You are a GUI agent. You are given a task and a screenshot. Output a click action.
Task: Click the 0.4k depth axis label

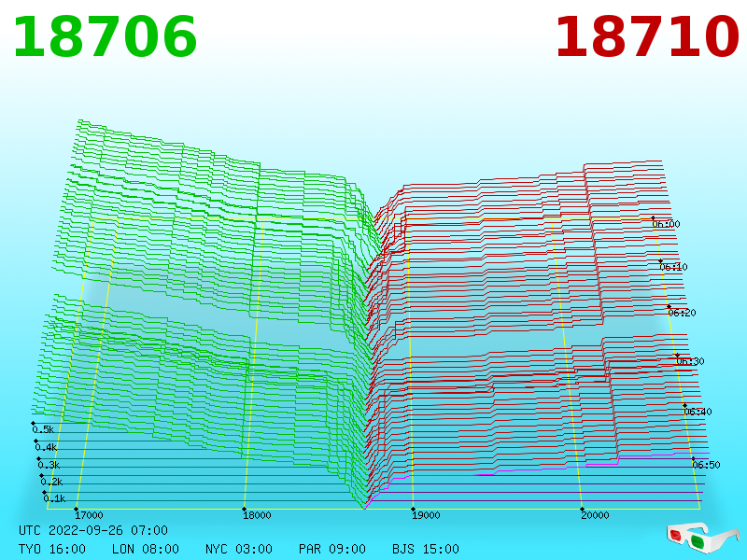point(46,448)
